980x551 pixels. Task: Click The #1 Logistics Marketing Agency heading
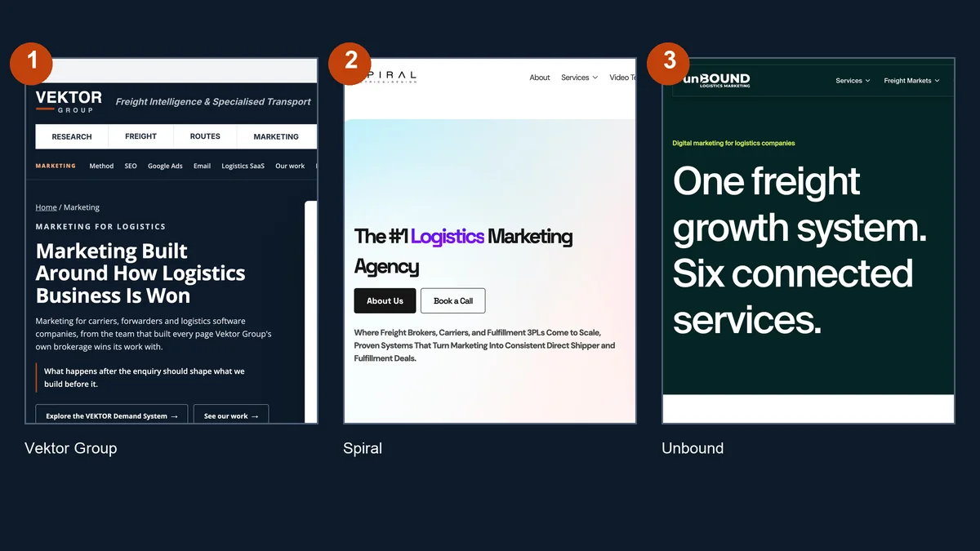click(463, 251)
